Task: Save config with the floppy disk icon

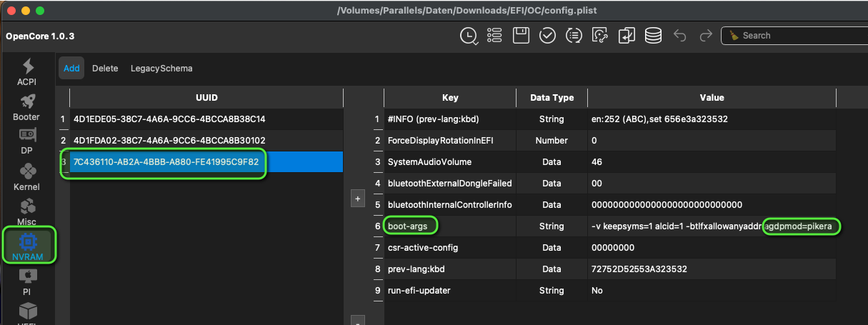Action: 521,36
